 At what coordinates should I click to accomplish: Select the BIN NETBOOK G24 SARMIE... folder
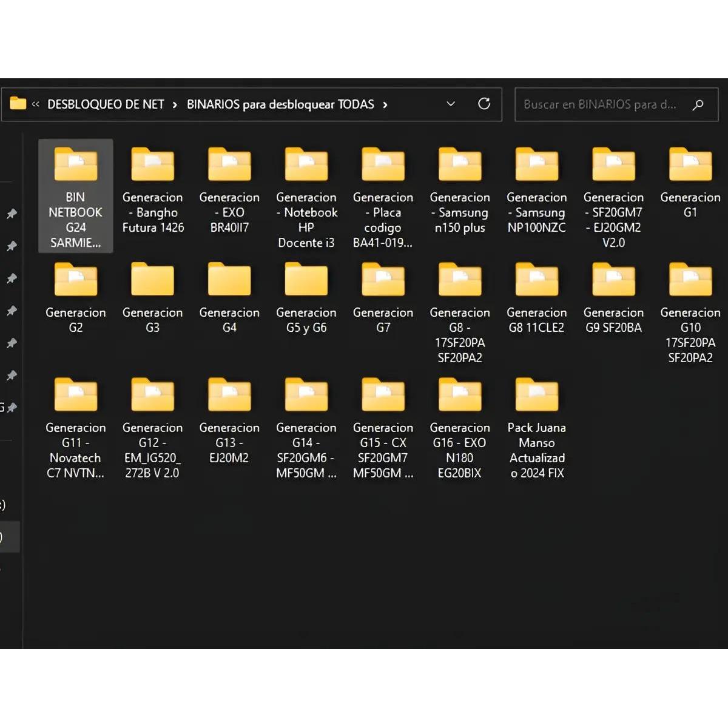[75, 197]
